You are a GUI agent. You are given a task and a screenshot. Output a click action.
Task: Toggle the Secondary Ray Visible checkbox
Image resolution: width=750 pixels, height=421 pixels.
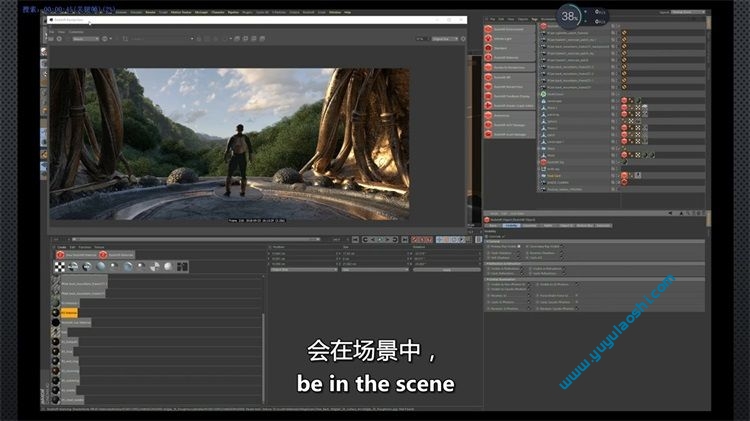tap(562, 246)
